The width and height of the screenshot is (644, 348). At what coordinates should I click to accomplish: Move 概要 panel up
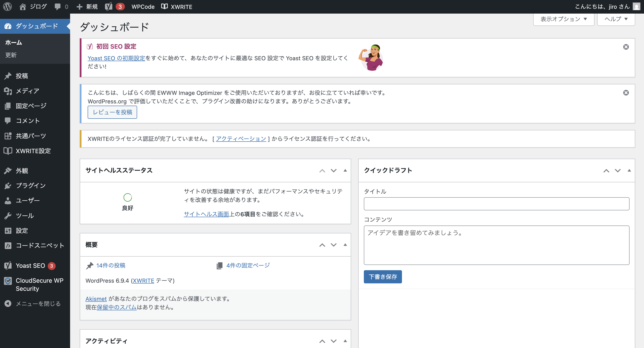[x=322, y=245]
